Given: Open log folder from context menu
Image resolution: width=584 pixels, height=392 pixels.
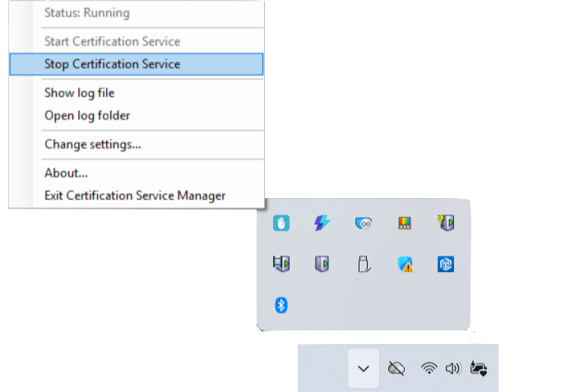Looking at the screenshot, I should (86, 116).
